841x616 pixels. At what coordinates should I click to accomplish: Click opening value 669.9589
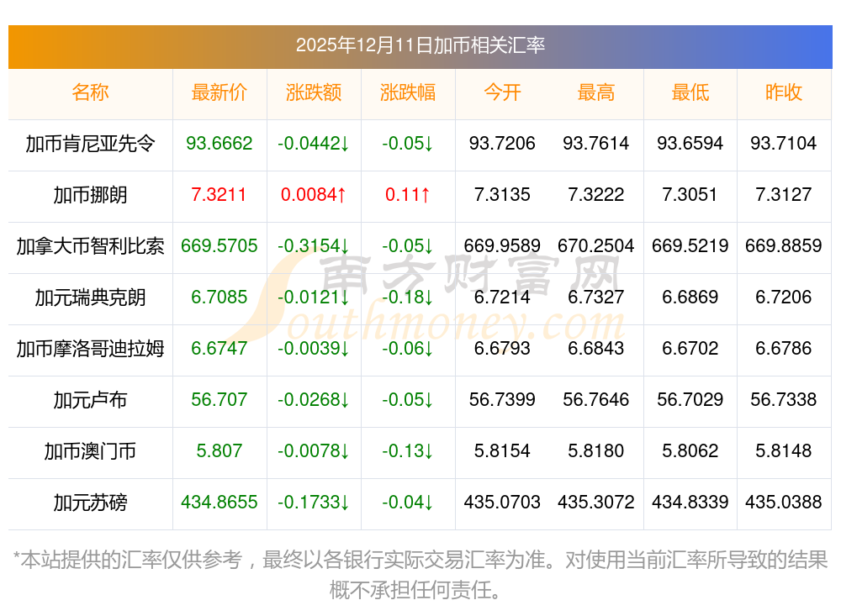[x=502, y=245]
